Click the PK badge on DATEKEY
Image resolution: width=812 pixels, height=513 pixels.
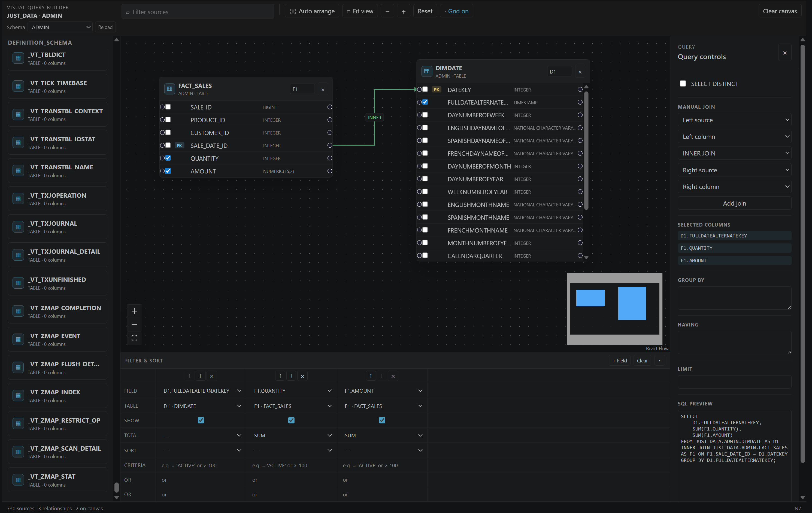[436, 90]
